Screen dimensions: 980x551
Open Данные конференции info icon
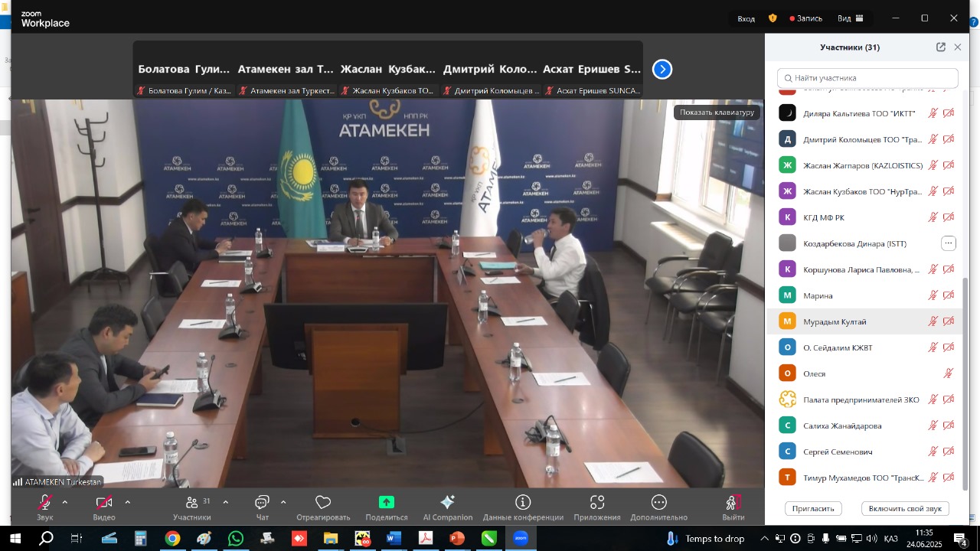click(x=523, y=503)
